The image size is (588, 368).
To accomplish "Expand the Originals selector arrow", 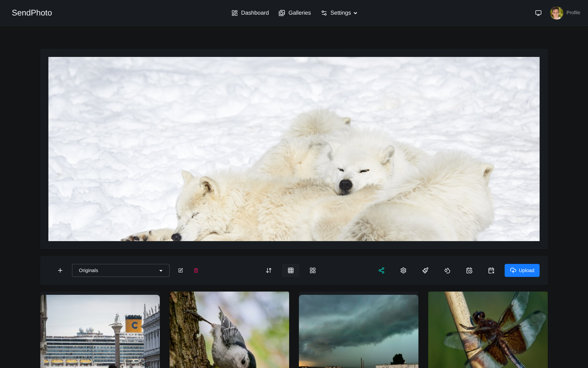I will coord(161,270).
